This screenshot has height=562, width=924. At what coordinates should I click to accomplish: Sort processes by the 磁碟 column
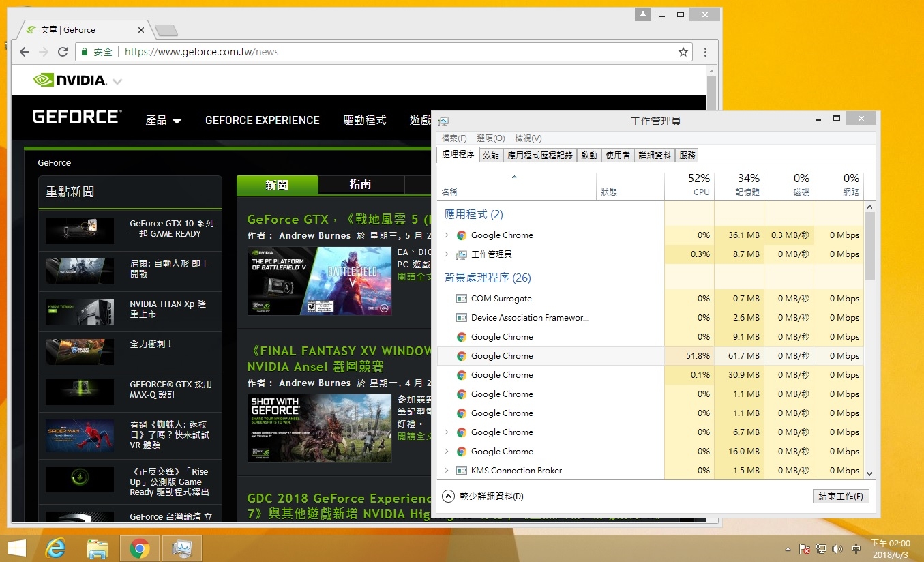pyautogui.click(x=789, y=185)
